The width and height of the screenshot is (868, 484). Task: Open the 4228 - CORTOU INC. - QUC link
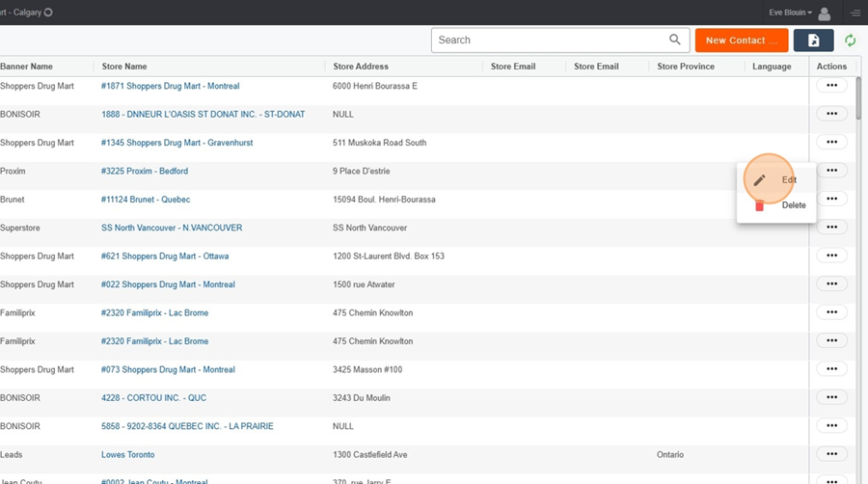[x=153, y=398]
